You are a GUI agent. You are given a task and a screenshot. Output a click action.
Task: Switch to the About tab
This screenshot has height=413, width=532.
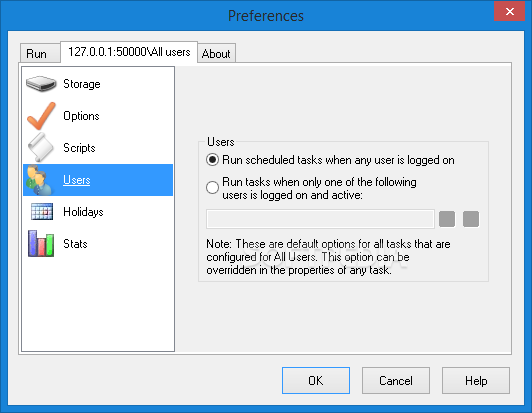pos(216,53)
